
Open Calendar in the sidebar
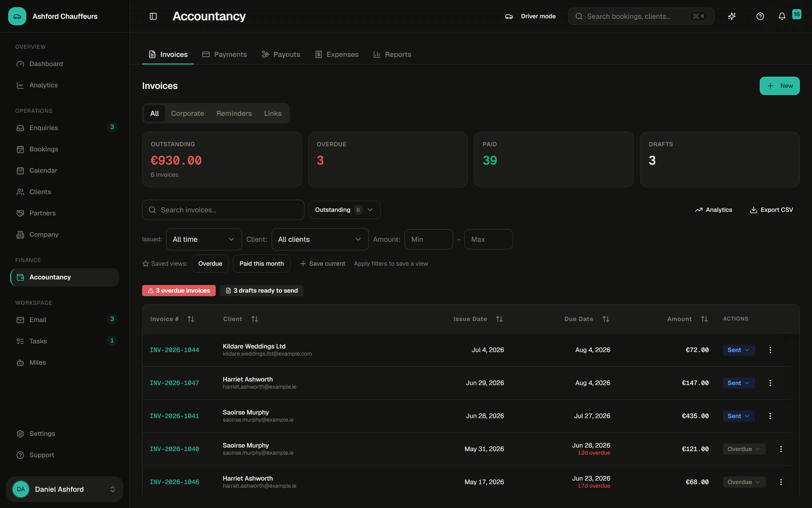tap(64, 170)
